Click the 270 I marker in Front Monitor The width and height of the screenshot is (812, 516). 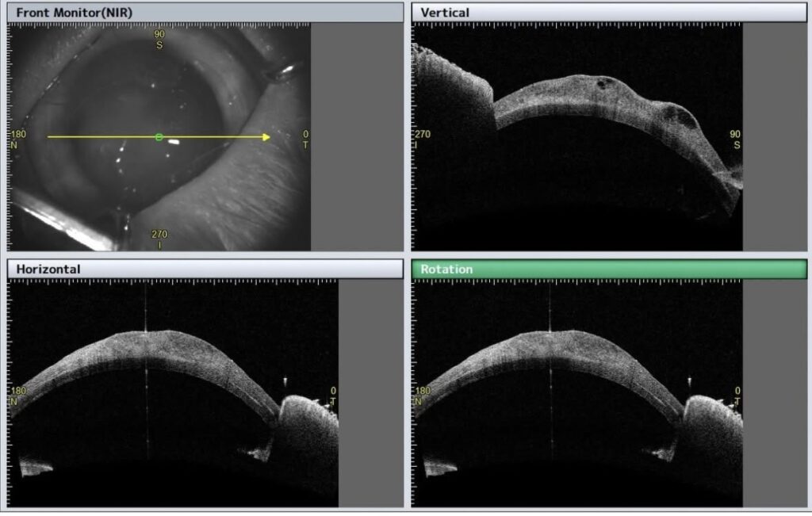click(x=159, y=239)
